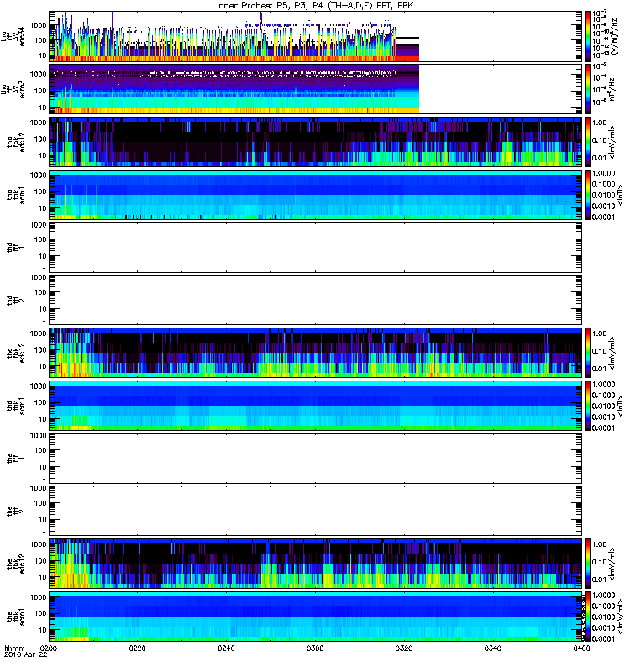Click the 'the fbk edc12' y-axis label
The width and height of the screenshot is (630, 672).
click(16, 564)
